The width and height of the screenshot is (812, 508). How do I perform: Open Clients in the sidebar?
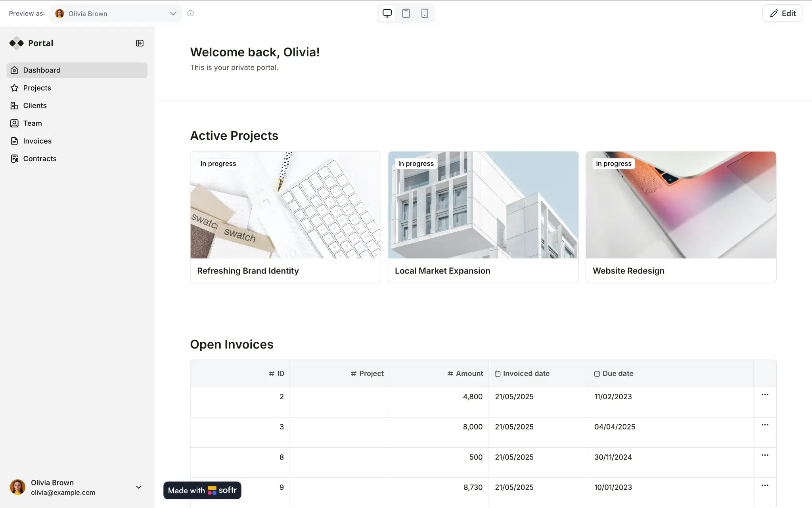tap(77, 106)
